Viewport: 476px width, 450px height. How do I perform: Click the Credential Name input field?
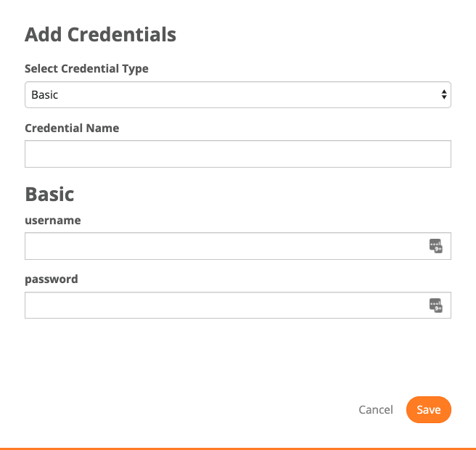[238, 154]
